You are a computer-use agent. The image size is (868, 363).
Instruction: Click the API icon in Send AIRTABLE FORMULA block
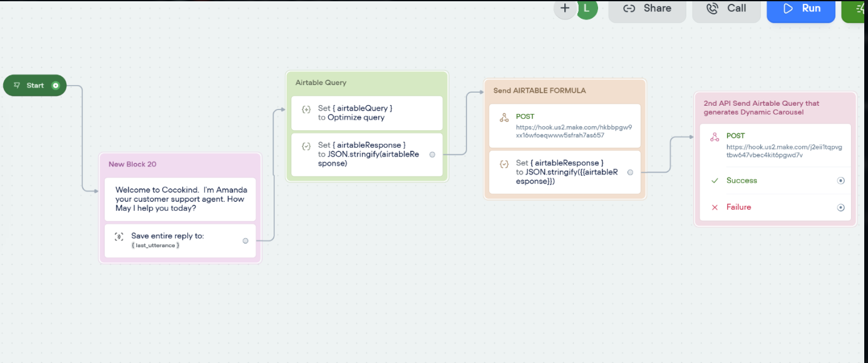[504, 118]
